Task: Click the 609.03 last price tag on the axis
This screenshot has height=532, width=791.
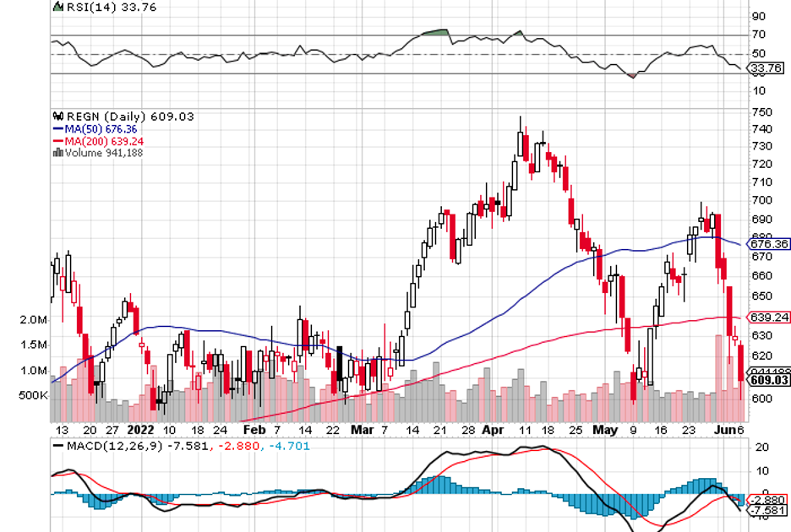Action: [769, 380]
